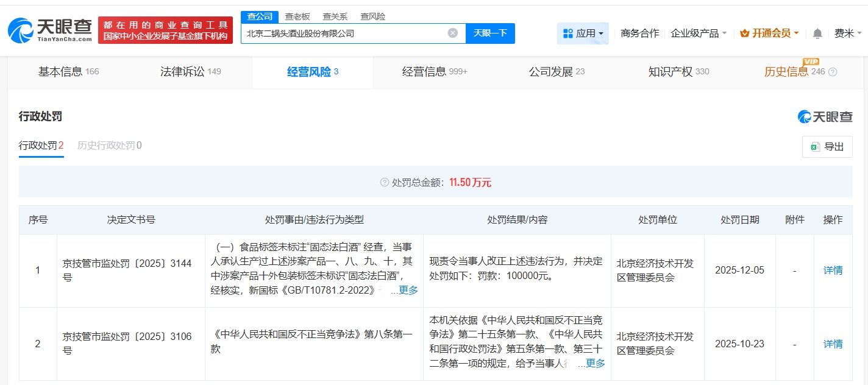Expand the second penalty result with 更多
868x385 pixels.
[595, 364]
